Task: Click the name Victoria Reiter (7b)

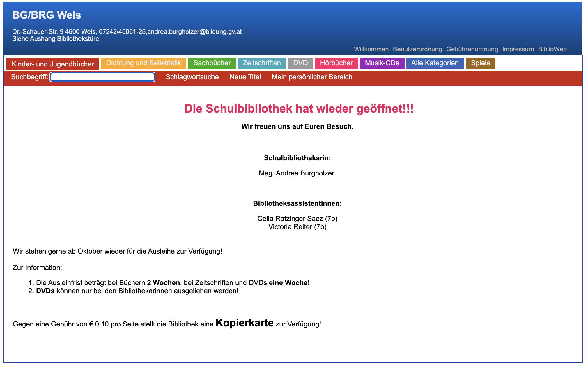Action: [x=297, y=227]
